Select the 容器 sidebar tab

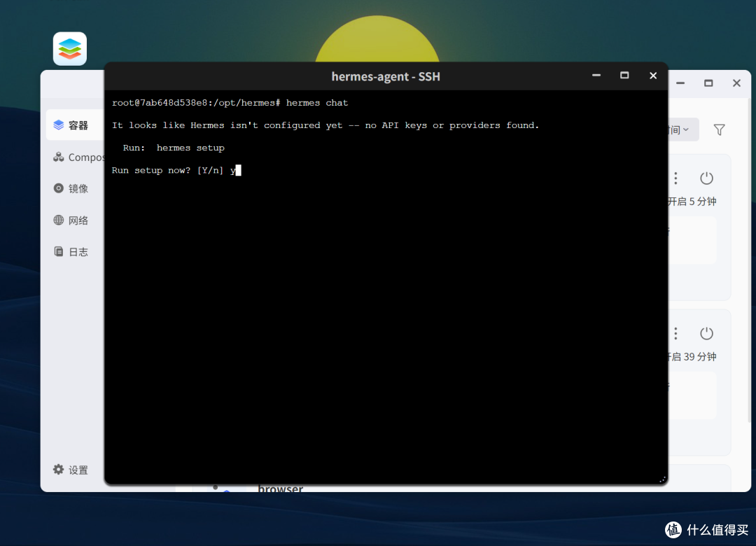click(75, 125)
